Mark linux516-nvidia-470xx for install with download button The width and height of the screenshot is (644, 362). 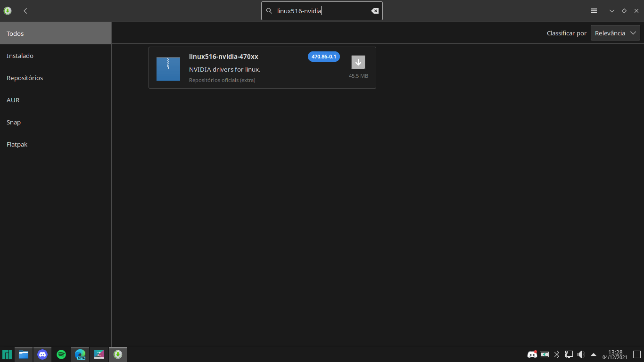coord(358,62)
